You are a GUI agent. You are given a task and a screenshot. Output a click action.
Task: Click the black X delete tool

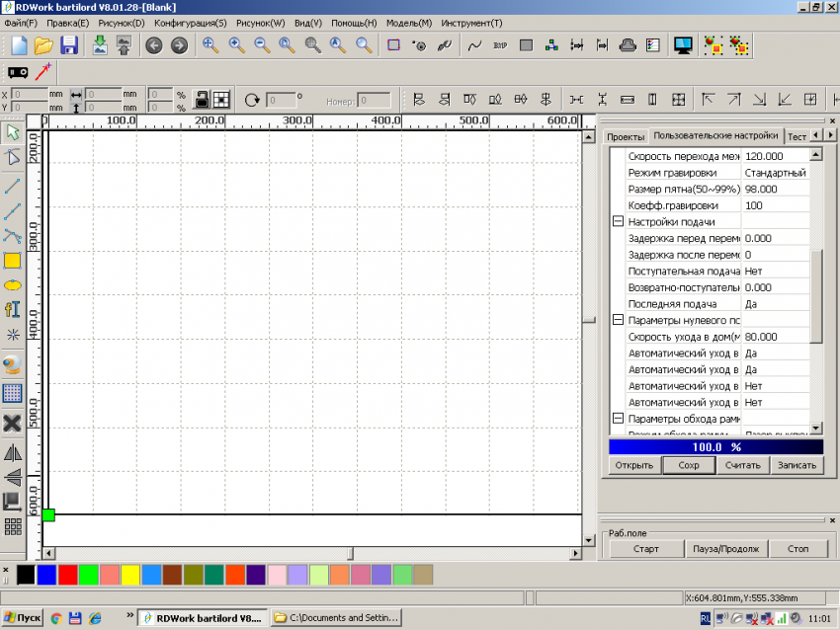pos(13,423)
